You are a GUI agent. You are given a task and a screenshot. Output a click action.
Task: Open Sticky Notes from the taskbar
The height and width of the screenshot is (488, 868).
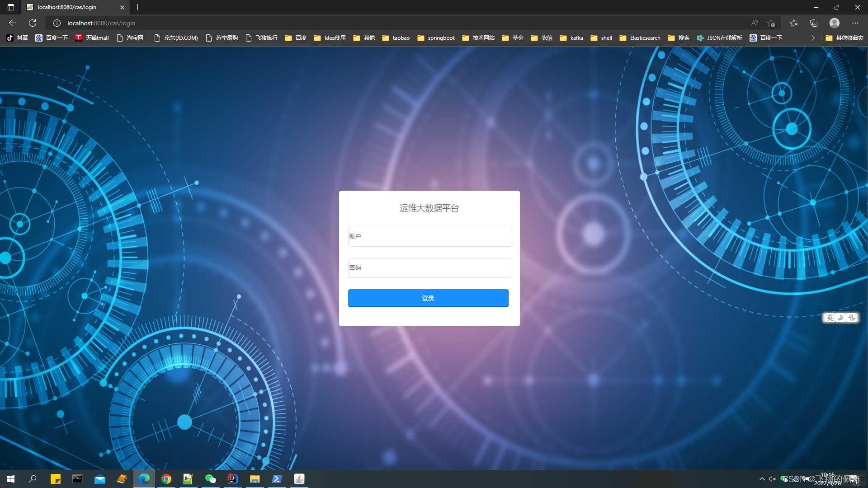[55, 479]
